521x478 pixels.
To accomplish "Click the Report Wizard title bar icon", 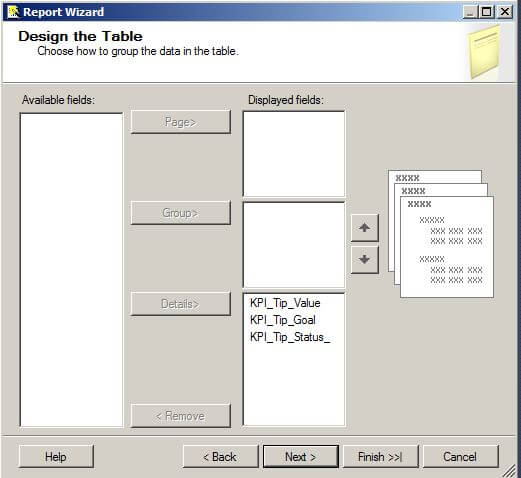I will [x=13, y=12].
